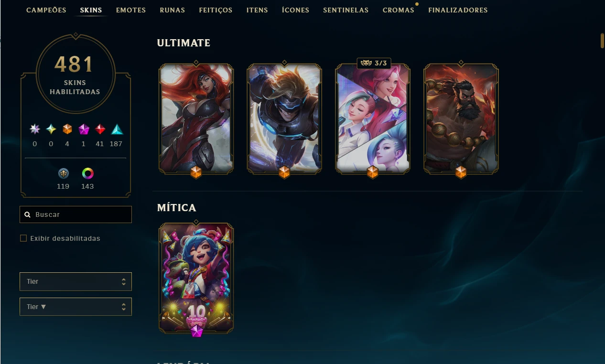Select the red-haired Miss Fortune ultimate skin

tap(196, 118)
